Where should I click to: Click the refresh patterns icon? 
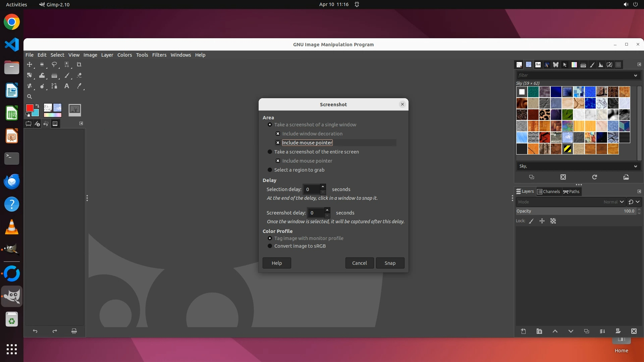click(x=594, y=177)
